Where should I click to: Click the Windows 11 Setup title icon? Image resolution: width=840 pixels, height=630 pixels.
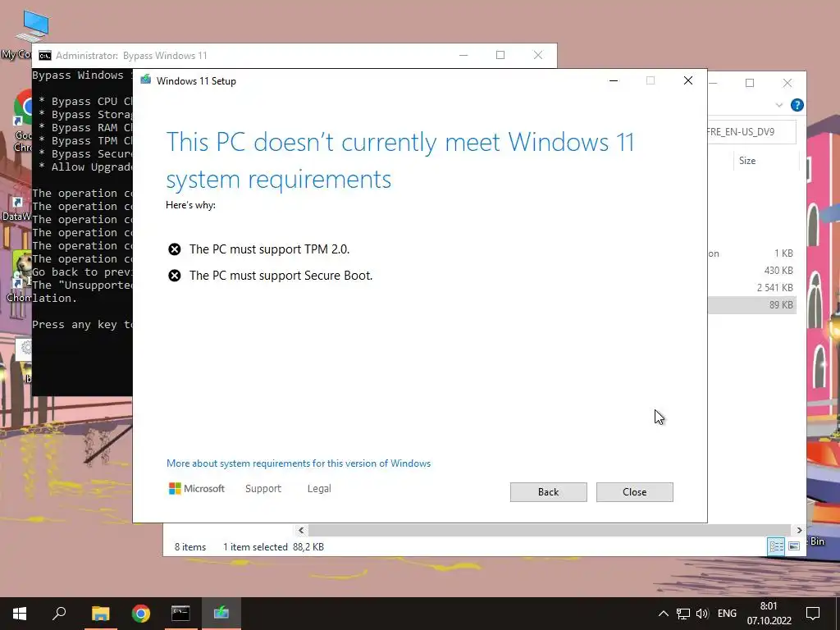click(x=145, y=80)
